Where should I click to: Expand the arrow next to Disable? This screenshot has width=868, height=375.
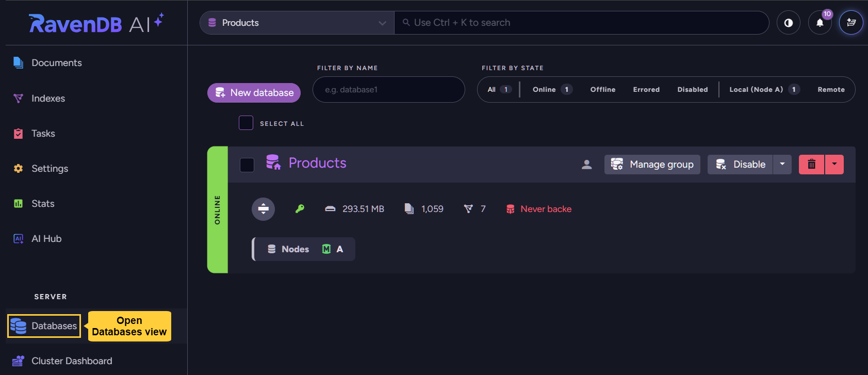point(782,165)
